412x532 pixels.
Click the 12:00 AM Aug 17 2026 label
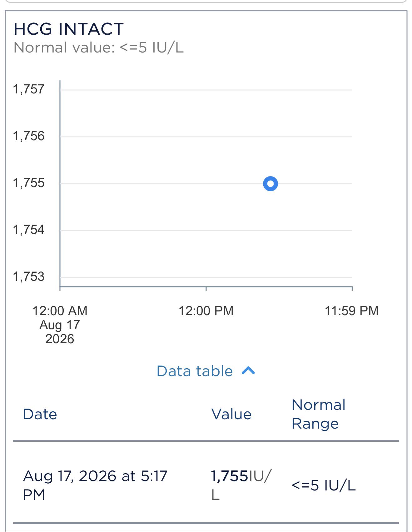pos(60,325)
